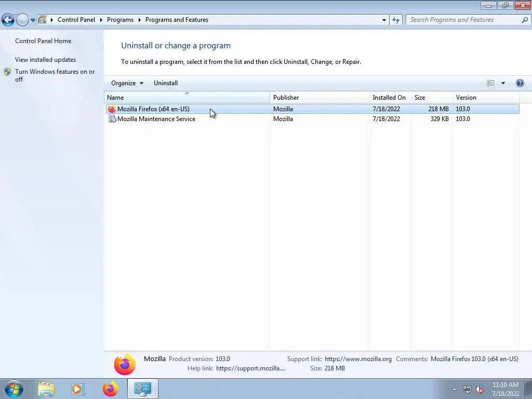The image size is (532, 399).
Task: Sort by the Installed On column header
Action: [x=390, y=97]
